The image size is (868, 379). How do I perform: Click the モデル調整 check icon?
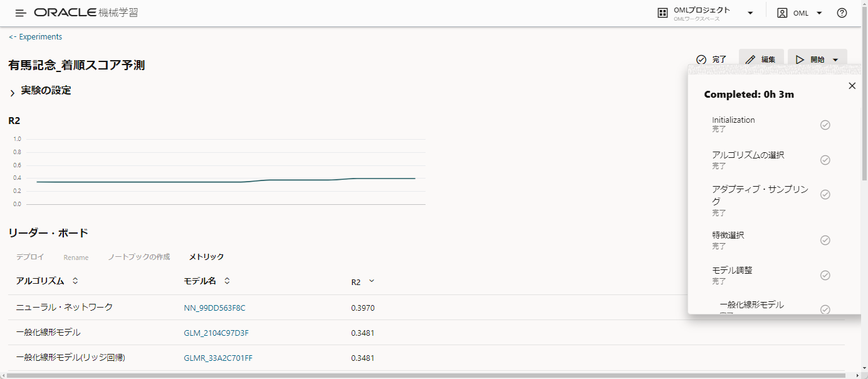click(825, 275)
